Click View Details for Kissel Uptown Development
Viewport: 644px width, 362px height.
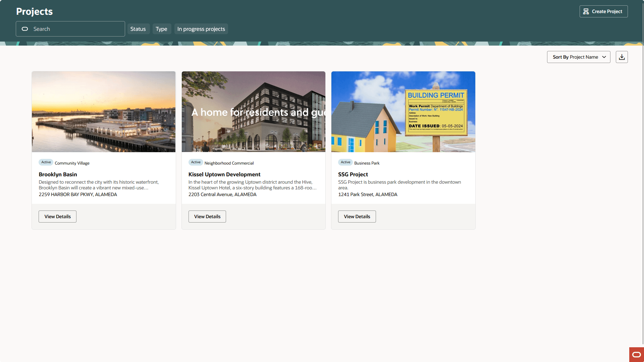coord(207,216)
